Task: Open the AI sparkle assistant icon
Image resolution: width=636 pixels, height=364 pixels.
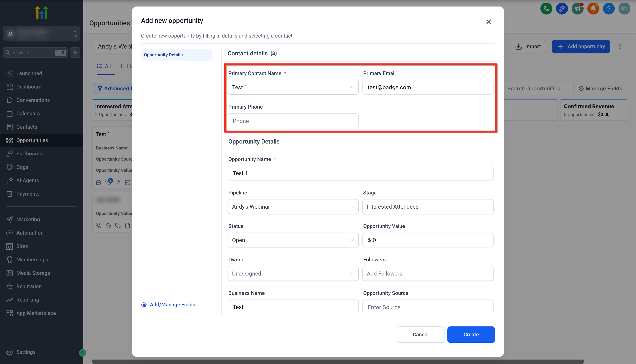Action: pos(562,9)
